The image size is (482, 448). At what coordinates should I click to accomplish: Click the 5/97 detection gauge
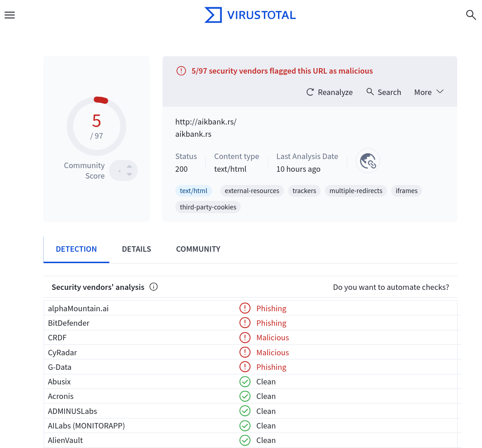96,126
